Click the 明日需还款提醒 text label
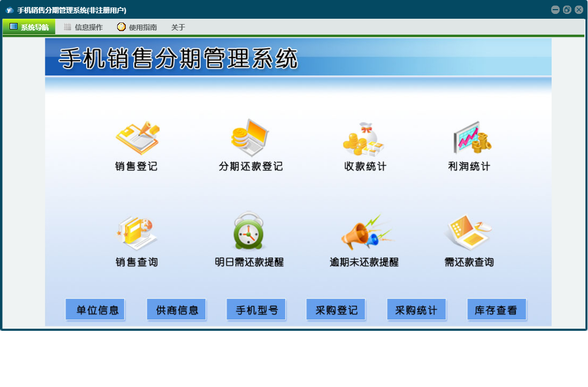The height and width of the screenshot is (387, 588). [x=249, y=262]
